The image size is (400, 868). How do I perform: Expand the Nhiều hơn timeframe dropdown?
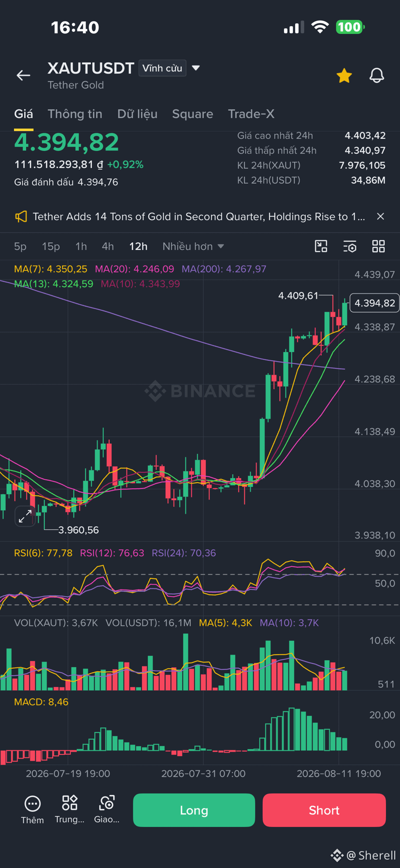(x=193, y=247)
